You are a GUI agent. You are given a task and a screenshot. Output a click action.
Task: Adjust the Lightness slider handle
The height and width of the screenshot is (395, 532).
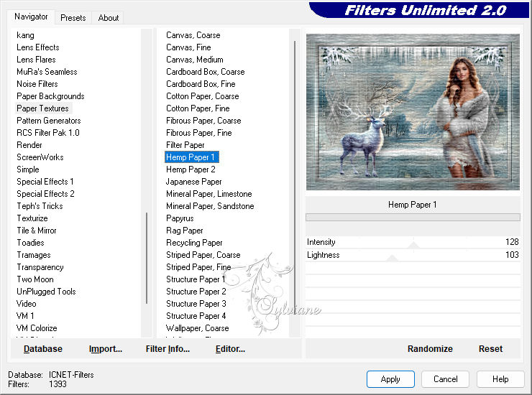393,258
